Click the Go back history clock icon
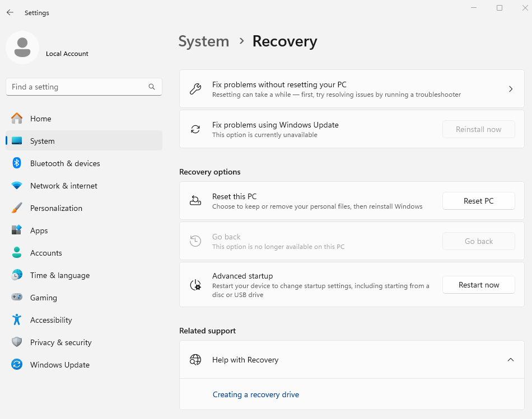This screenshot has height=419, width=532. tap(195, 241)
